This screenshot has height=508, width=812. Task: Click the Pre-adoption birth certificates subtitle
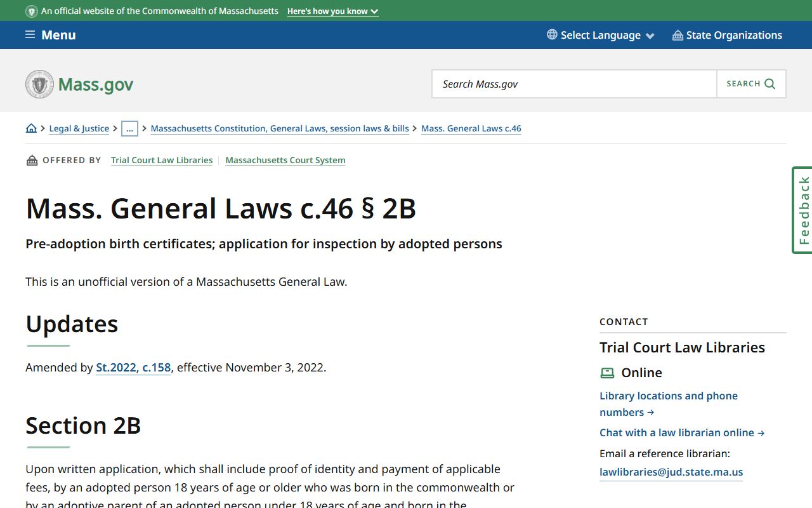coord(264,244)
